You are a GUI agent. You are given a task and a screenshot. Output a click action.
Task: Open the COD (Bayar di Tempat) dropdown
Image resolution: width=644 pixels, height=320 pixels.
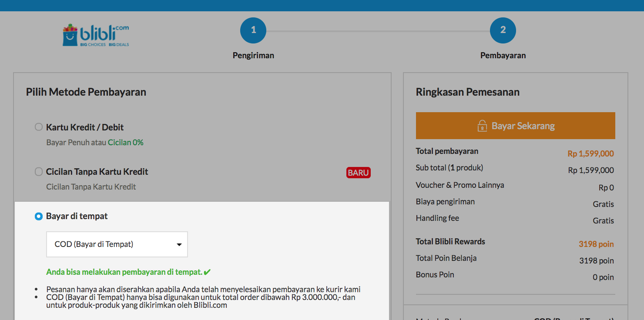[x=117, y=244]
